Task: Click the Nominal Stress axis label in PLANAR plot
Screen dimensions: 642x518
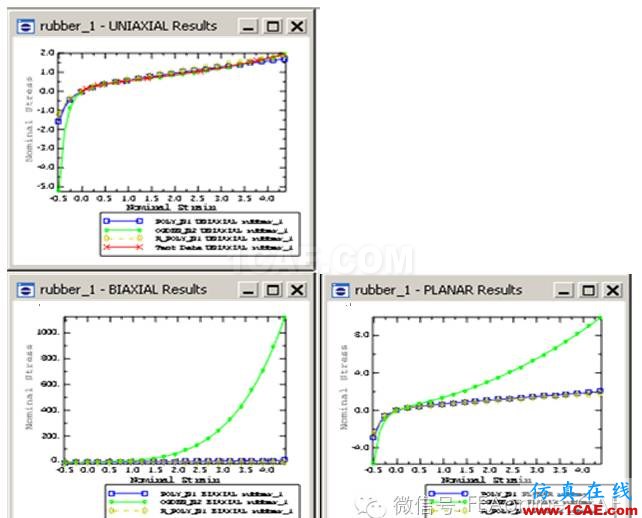Action: [x=344, y=387]
